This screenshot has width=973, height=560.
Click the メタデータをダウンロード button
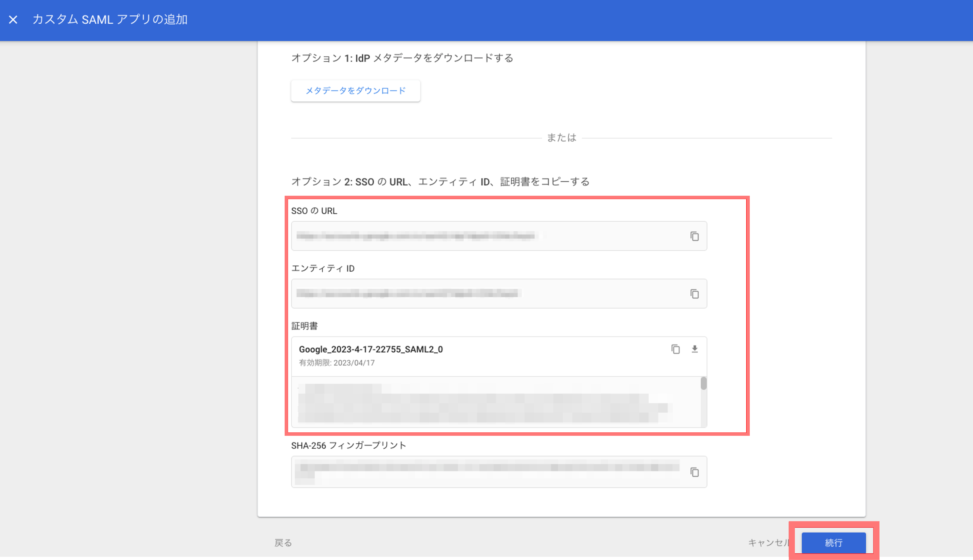pyautogui.click(x=355, y=91)
